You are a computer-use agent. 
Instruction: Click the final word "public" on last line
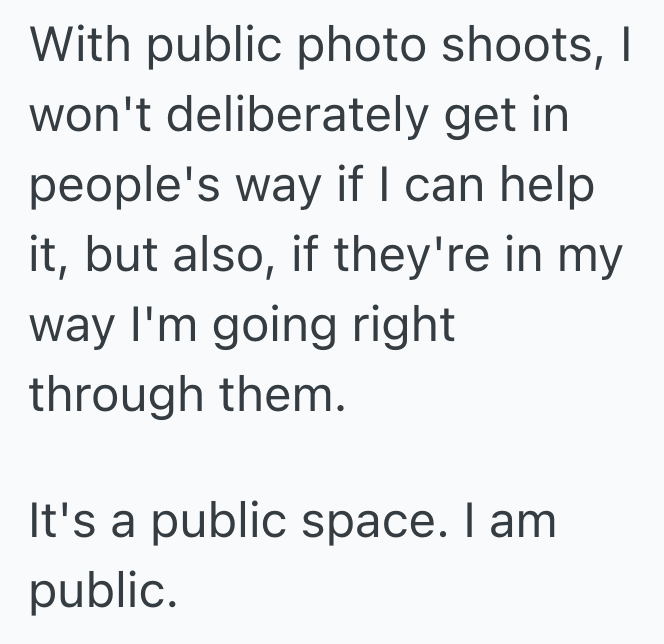pyautogui.click(x=98, y=593)
